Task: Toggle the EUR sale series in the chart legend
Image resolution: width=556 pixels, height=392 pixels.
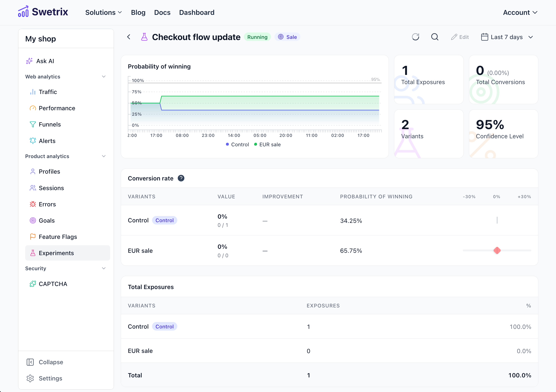Action: 267,144
